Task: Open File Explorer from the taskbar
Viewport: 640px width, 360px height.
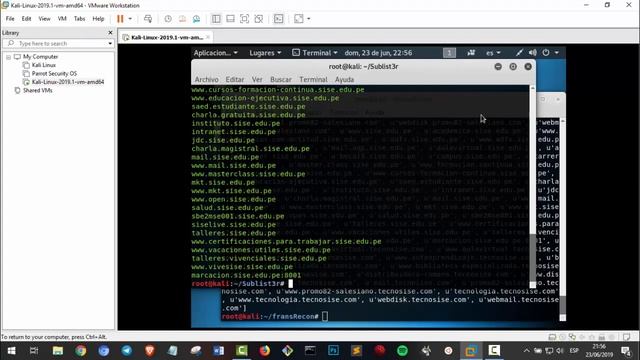Action: (x=58, y=351)
